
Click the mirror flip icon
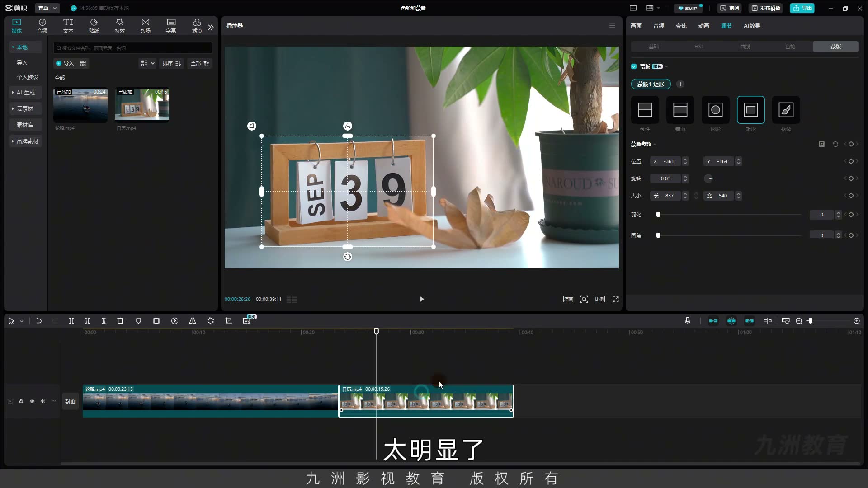[x=193, y=321]
